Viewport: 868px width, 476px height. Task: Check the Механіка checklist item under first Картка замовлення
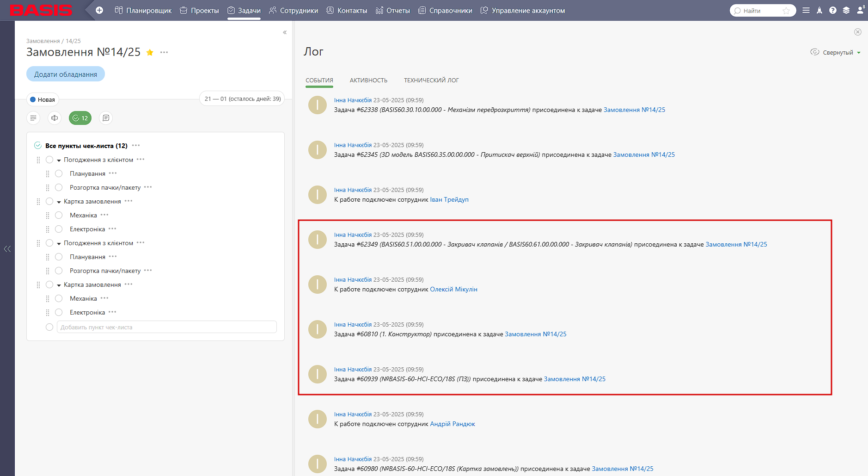59,215
